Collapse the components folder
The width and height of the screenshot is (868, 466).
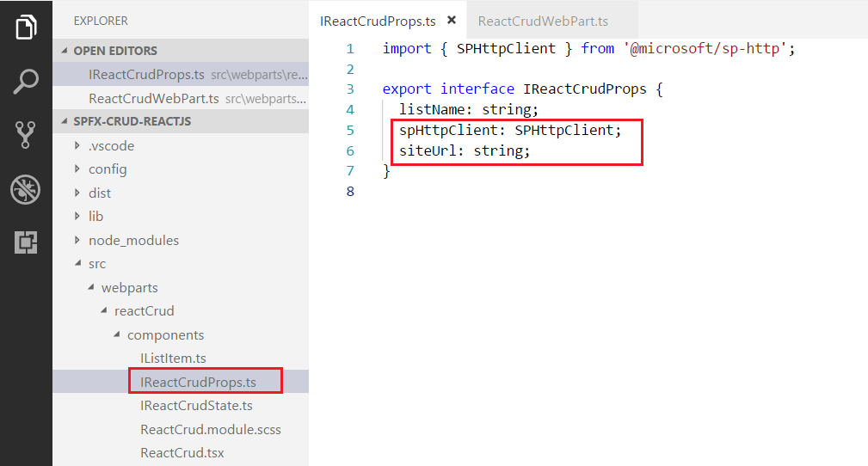165,334
